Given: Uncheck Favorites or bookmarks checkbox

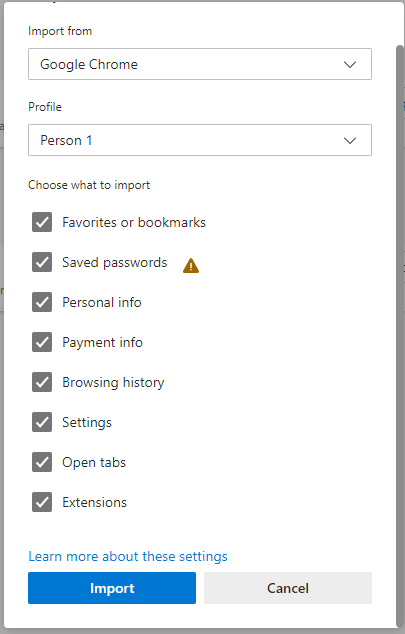Looking at the screenshot, I should click(42, 222).
